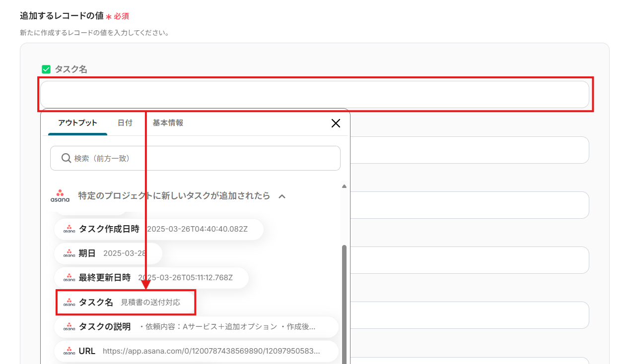Click the value 2025-03-26T05:11:12.768Z
Image resolution: width=630 pixels, height=364 pixels.
[185, 278]
